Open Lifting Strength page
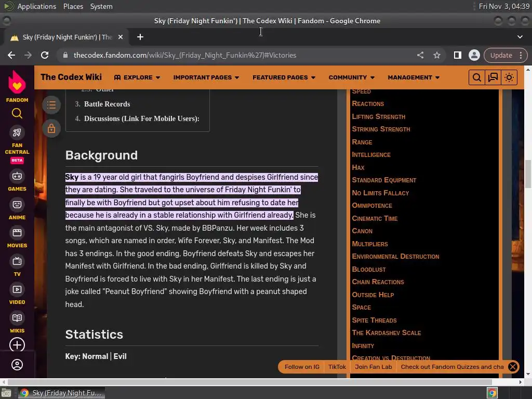This screenshot has width=532, height=399. tap(378, 117)
